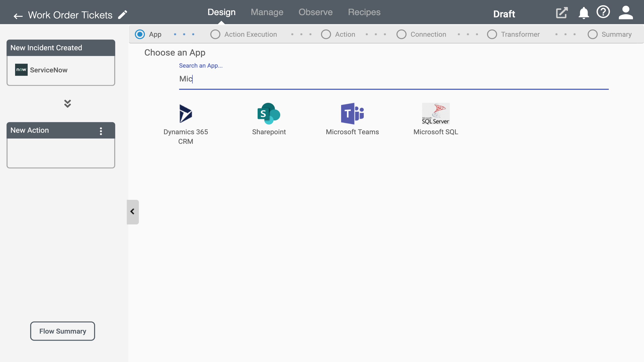Click the Dynamics 365 CRM label
644x362 pixels.
(x=186, y=137)
